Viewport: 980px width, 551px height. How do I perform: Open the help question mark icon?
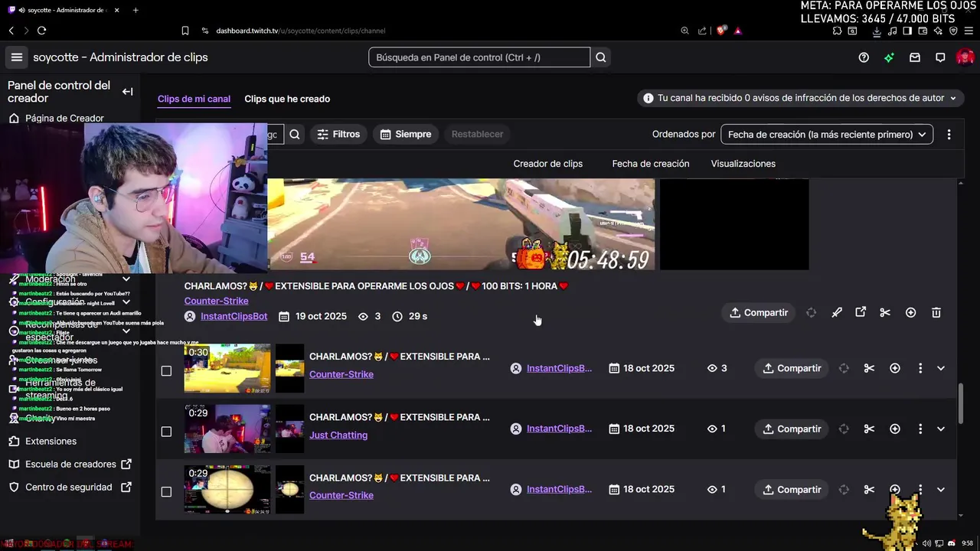click(864, 57)
